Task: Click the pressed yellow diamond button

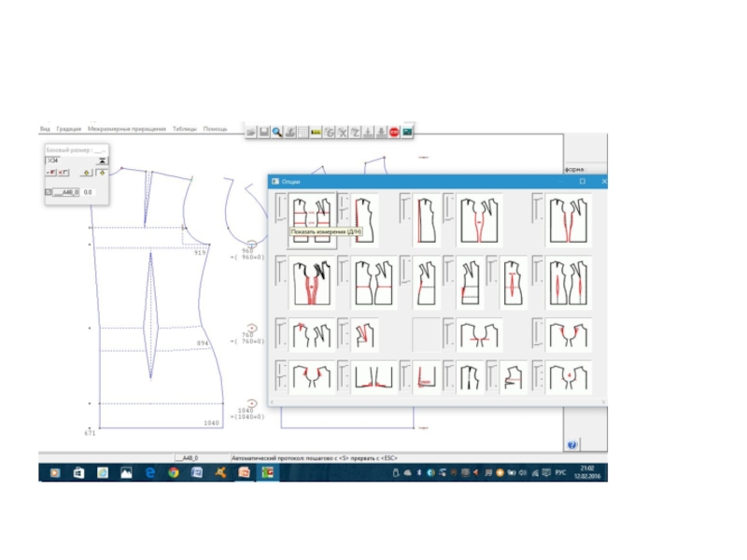Action: coord(102,173)
